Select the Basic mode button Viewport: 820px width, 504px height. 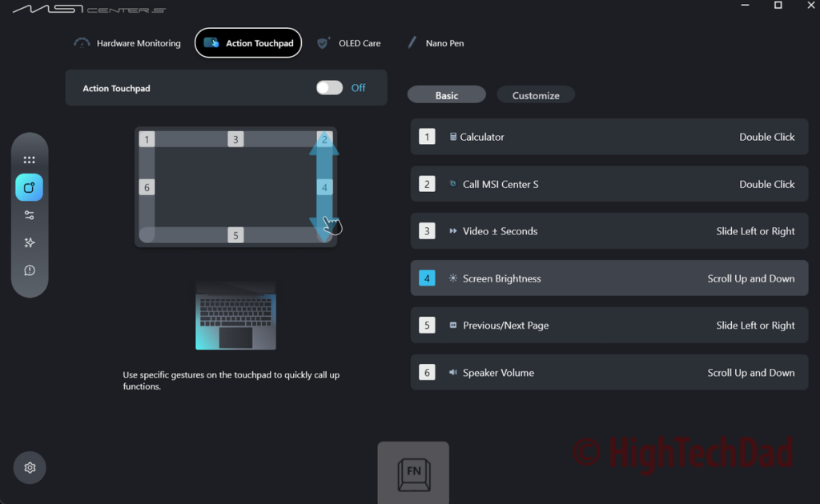point(446,95)
